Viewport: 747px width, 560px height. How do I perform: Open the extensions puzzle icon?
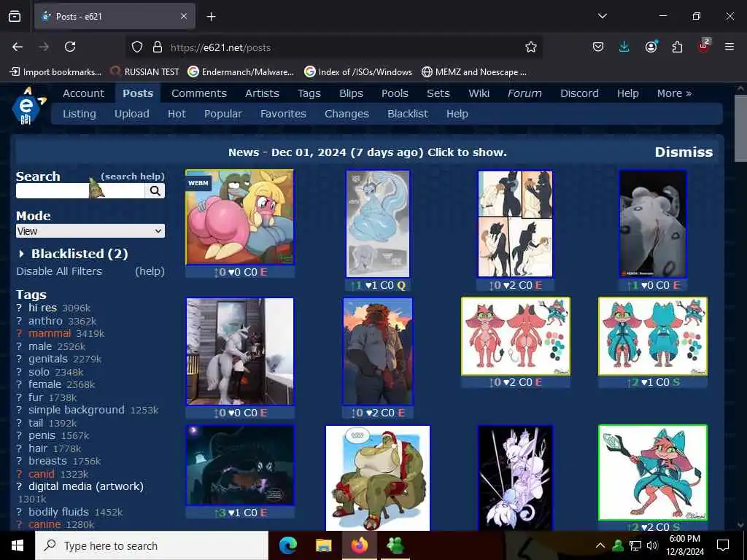677,47
